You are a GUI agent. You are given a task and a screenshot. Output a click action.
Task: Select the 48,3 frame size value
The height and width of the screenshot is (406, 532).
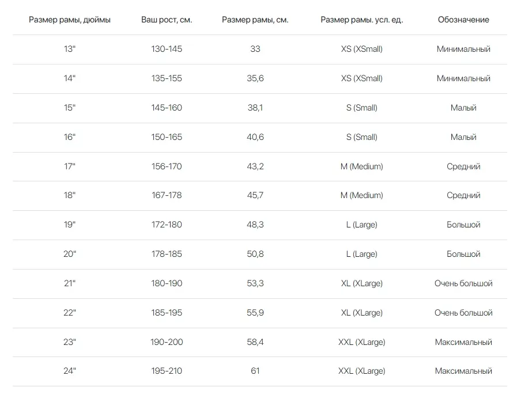[255, 225]
